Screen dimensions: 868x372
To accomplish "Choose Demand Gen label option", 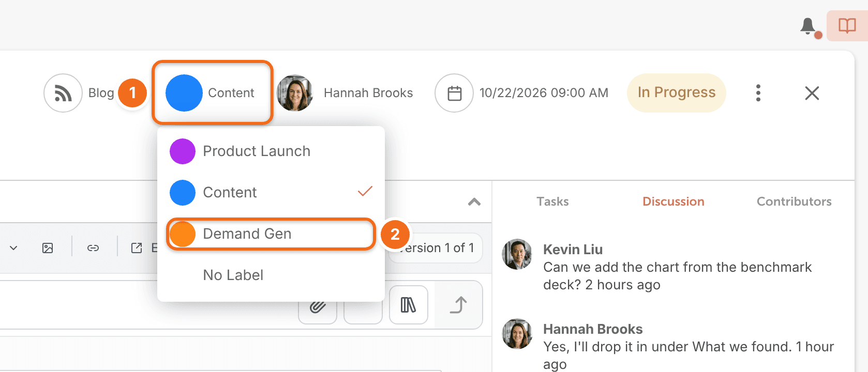I will pyautogui.click(x=271, y=234).
